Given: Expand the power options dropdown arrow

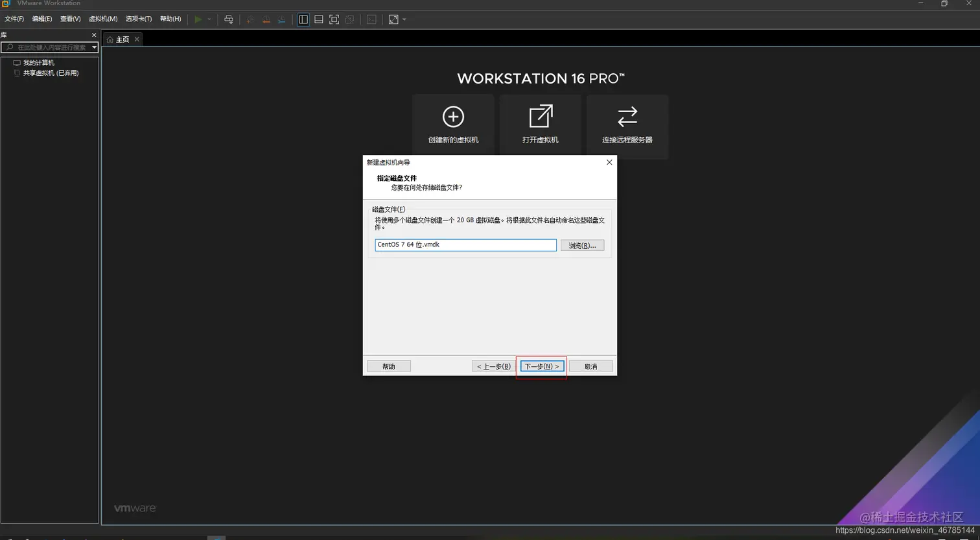Looking at the screenshot, I should point(209,19).
